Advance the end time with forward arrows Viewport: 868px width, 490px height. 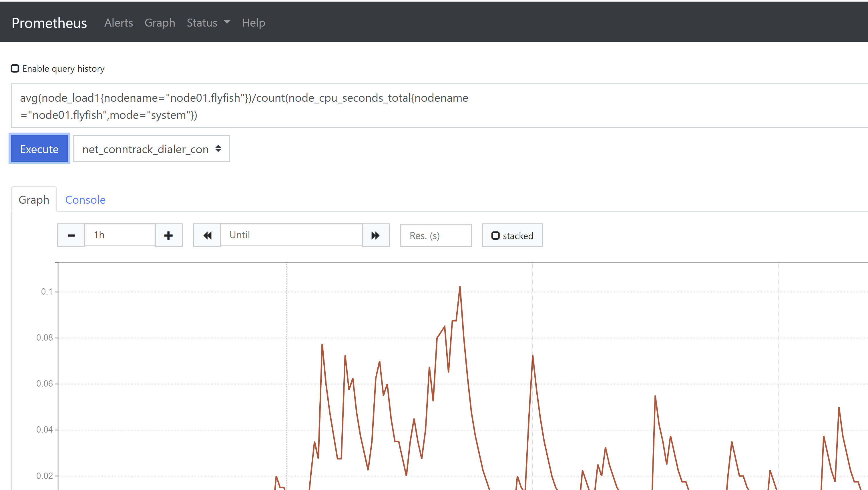tap(376, 235)
